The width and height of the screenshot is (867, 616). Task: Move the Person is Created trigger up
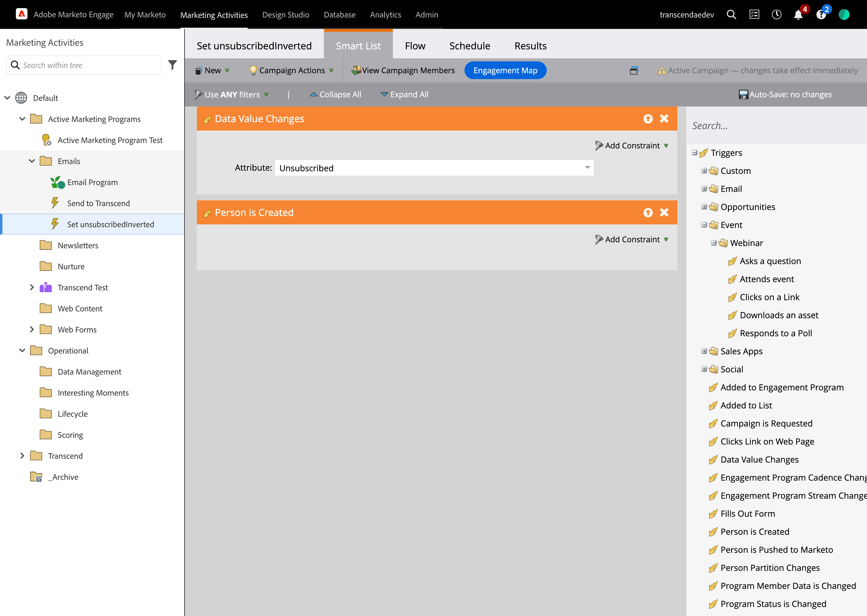coord(648,212)
